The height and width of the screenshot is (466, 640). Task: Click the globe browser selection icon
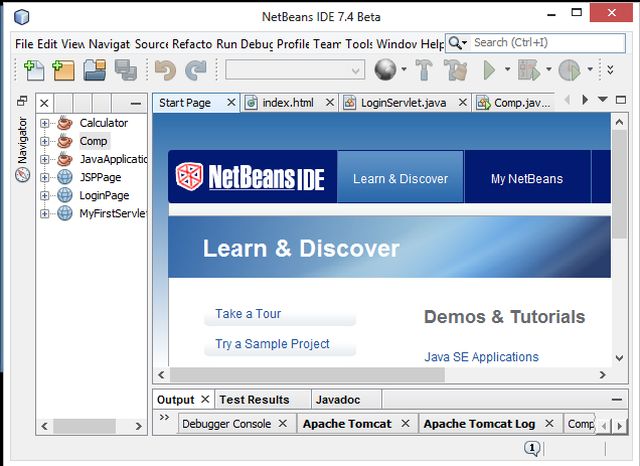385,70
